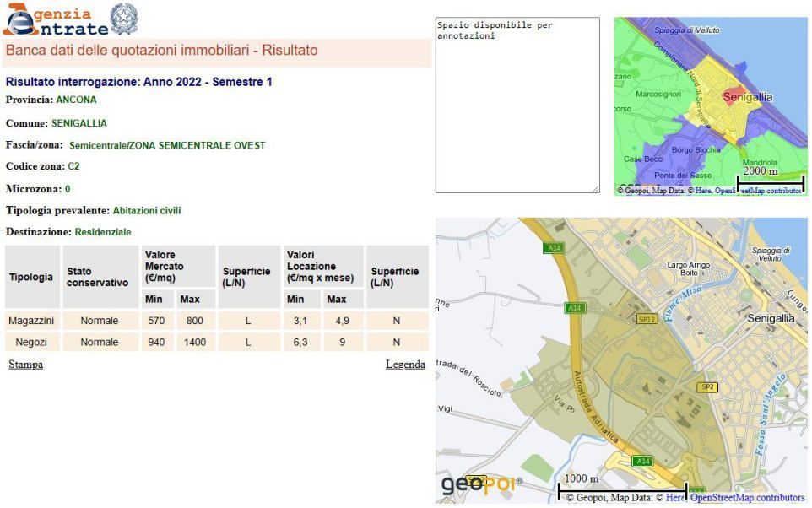
Task: Click the Valori Locazione column header
Action: click(323, 267)
